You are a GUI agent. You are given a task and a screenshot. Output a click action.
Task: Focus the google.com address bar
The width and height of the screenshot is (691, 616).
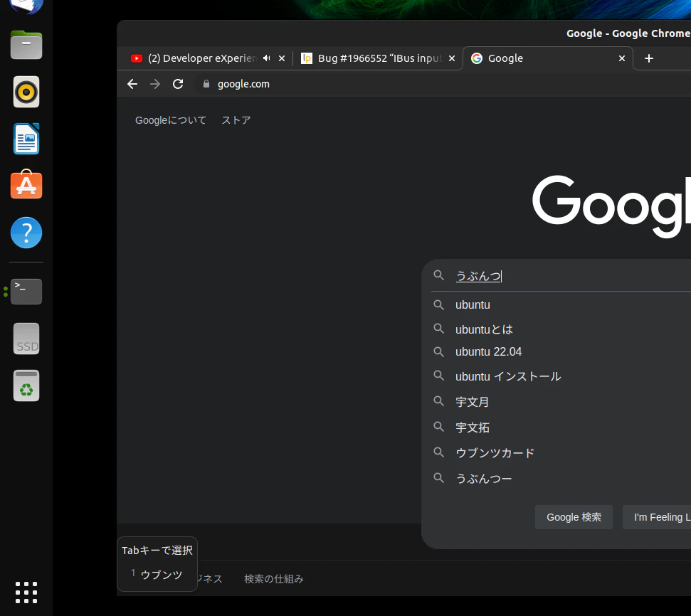pyautogui.click(x=443, y=84)
